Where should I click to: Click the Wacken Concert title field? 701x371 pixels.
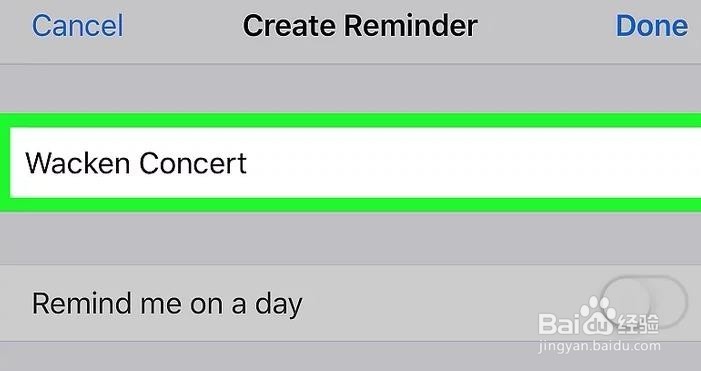(x=355, y=163)
